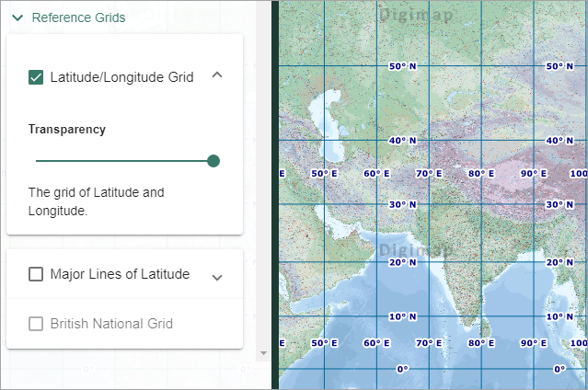Viewport: 588px width, 390px height.
Task: Enable the Major Lines of Latitude checkbox
Action: click(36, 274)
